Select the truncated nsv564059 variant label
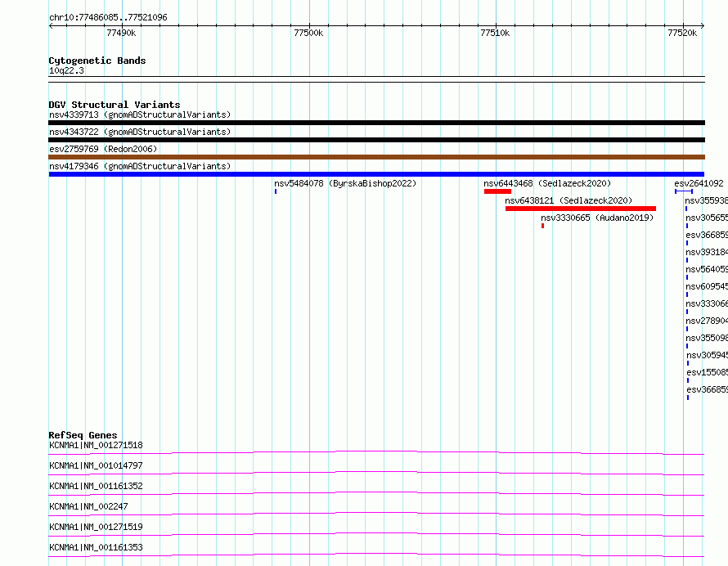The image size is (728, 566). tap(707, 269)
